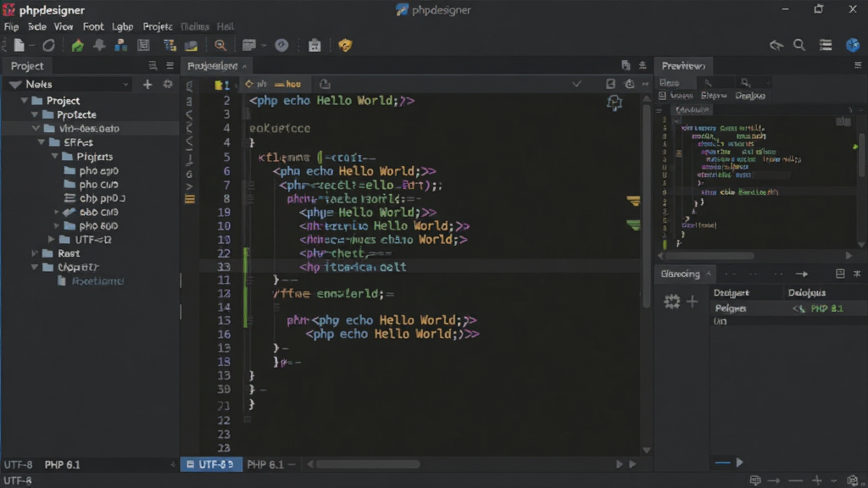The image size is (868, 488).
Task: Click the stacked lines icon at top right
Action: (826, 46)
